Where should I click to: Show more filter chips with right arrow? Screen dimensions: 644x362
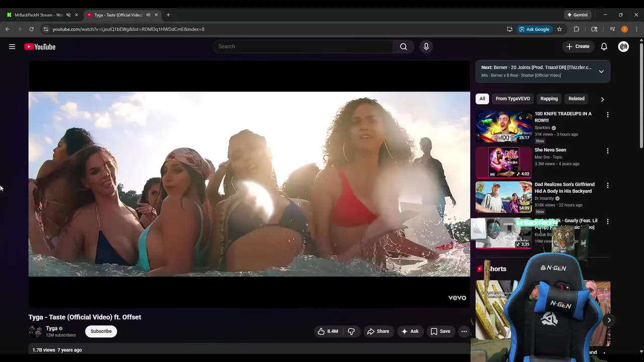pos(602,99)
